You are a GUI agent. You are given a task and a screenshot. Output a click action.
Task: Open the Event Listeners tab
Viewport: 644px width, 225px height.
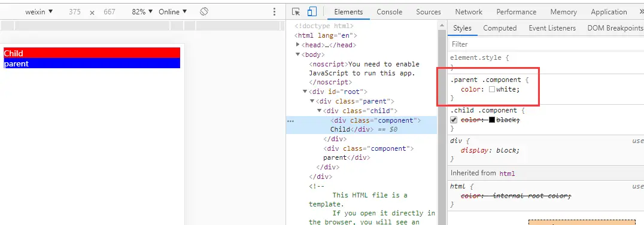click(552, 28)
